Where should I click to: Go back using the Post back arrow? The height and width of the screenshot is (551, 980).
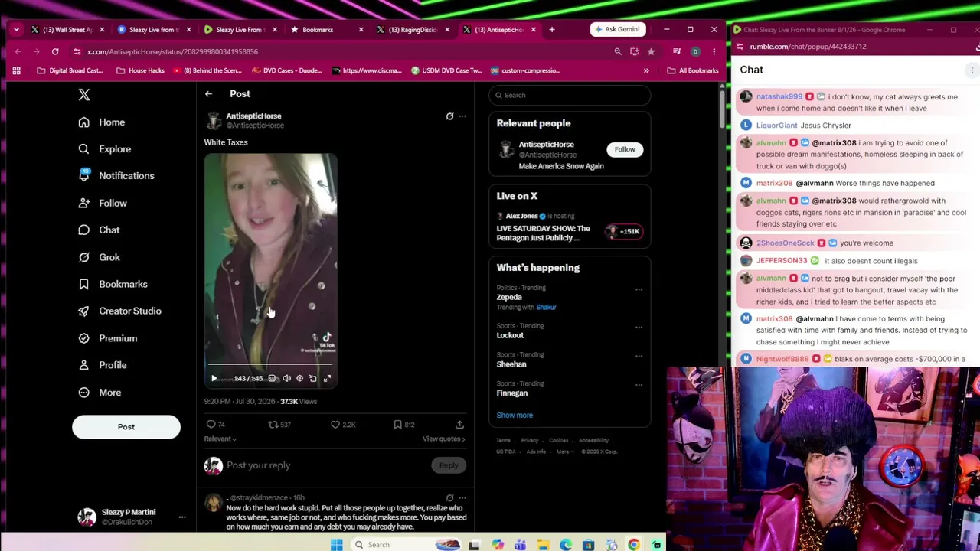click(x=208, y=94)
